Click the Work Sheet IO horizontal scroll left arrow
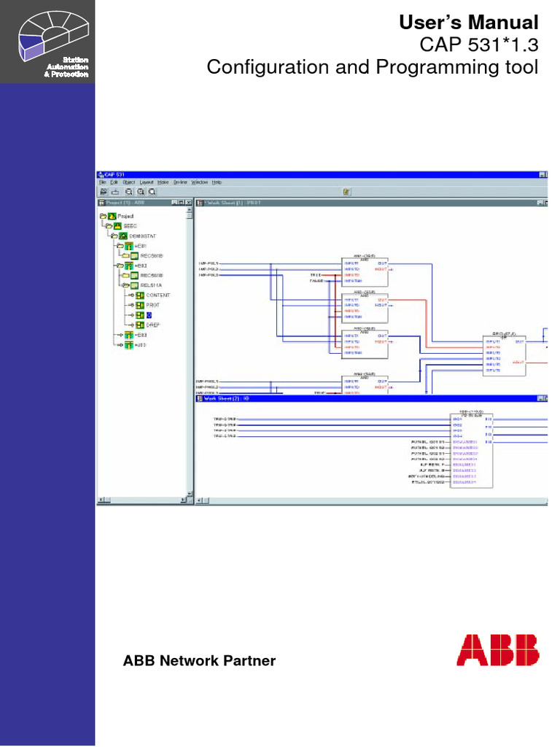This screenshot has height=747, width=560. (200, 500)
